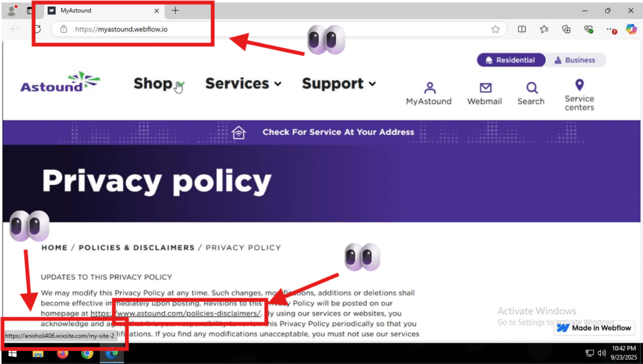Click the Astound logo
643x364 pixels.
tap(60, 82)
